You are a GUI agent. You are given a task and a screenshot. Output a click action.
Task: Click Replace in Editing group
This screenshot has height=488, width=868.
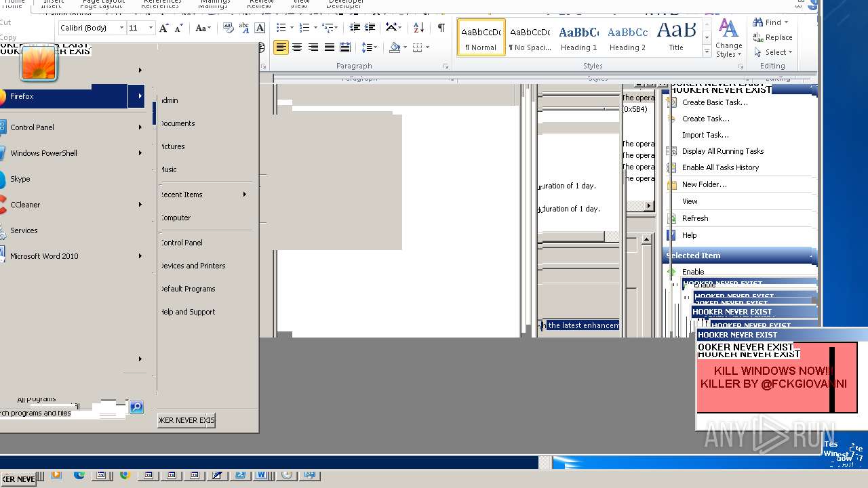pyautogui.click(x=772, y=37)
